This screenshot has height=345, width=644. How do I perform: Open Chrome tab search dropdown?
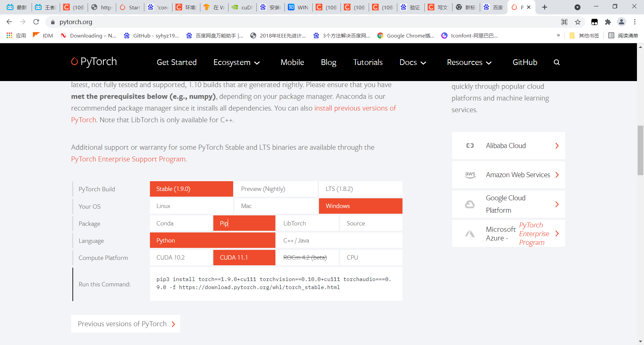(578, 7)
